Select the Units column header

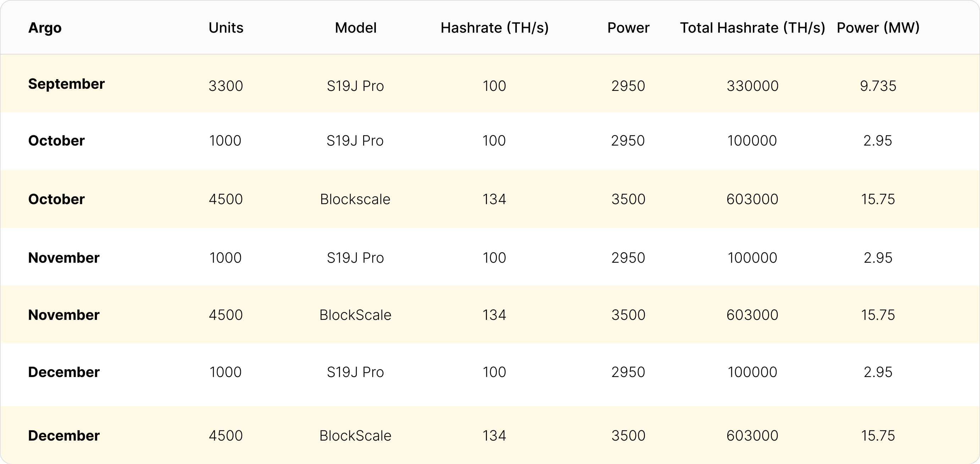pyautogui.click(x=226, y=28)
